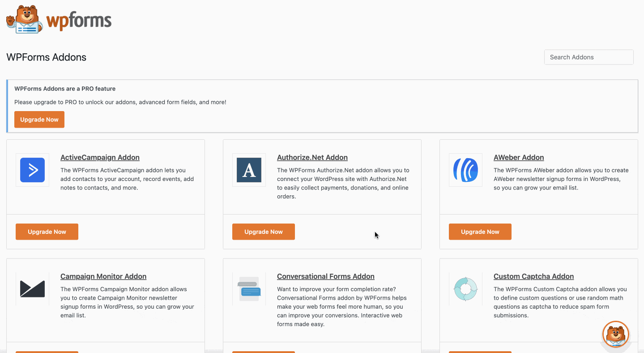The image size is (644, 353).
Task: Open the Custom Captcha Addon title link
Action: [533, 276]
